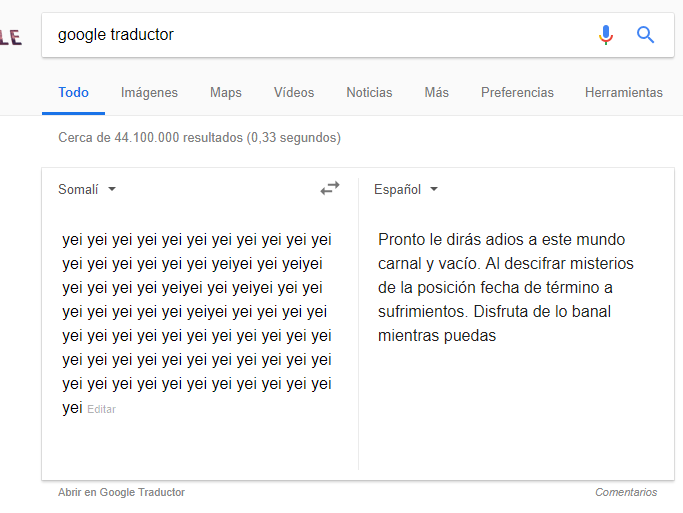Open the Más menu
The image size is (683, 513).
pos(436,92)
